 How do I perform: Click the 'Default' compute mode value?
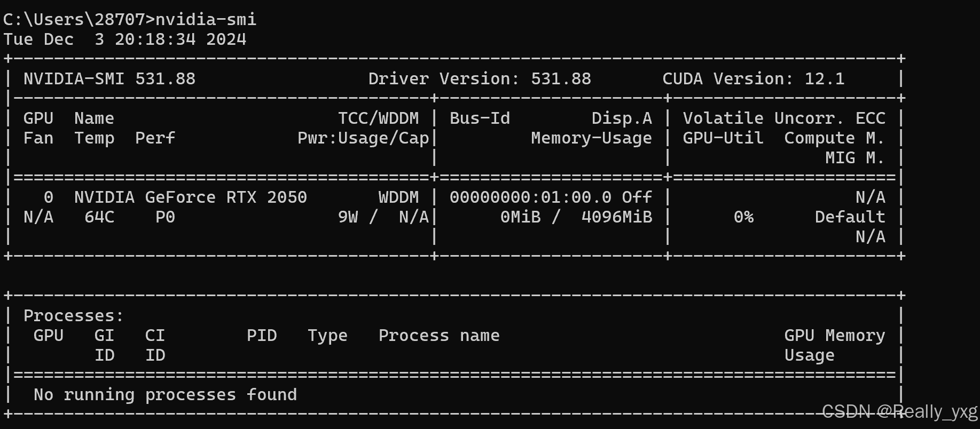pyautogui.click(x=850, y=217)
